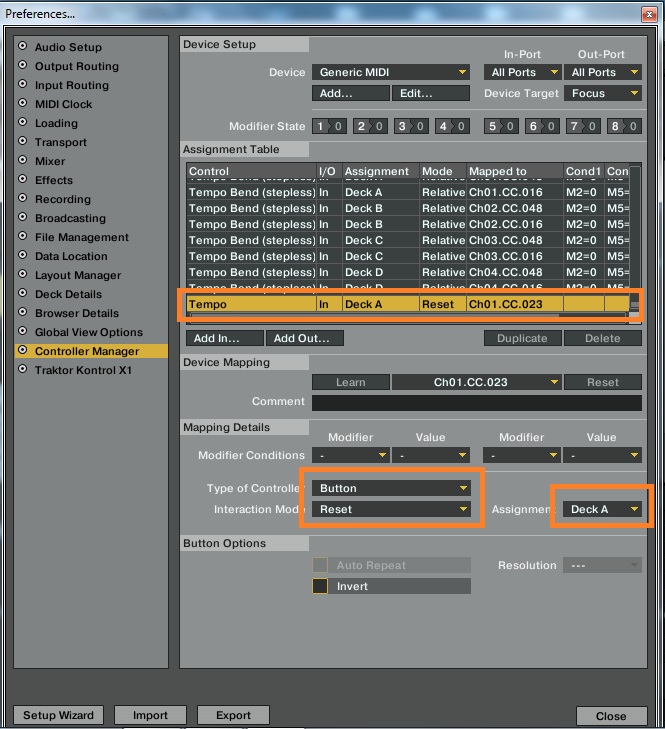This screenshot has width=665, height=729.
Task: Open Data Location settings
Action: click(71, 256)
